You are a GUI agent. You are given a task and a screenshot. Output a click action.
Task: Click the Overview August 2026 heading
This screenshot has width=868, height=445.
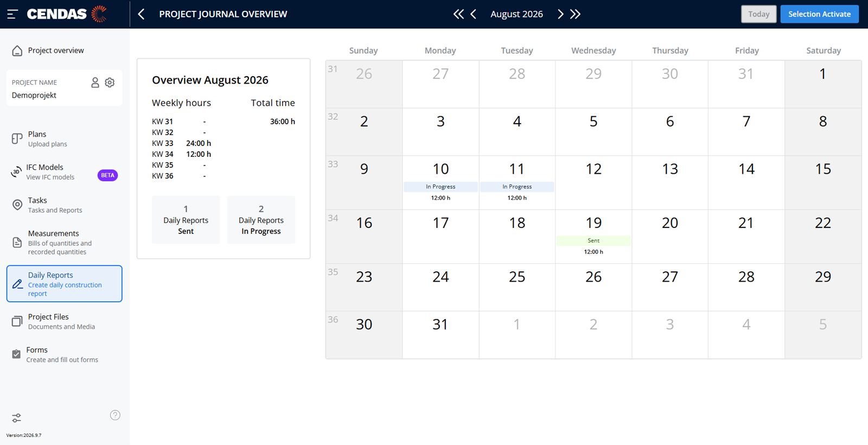click(210, 80)
